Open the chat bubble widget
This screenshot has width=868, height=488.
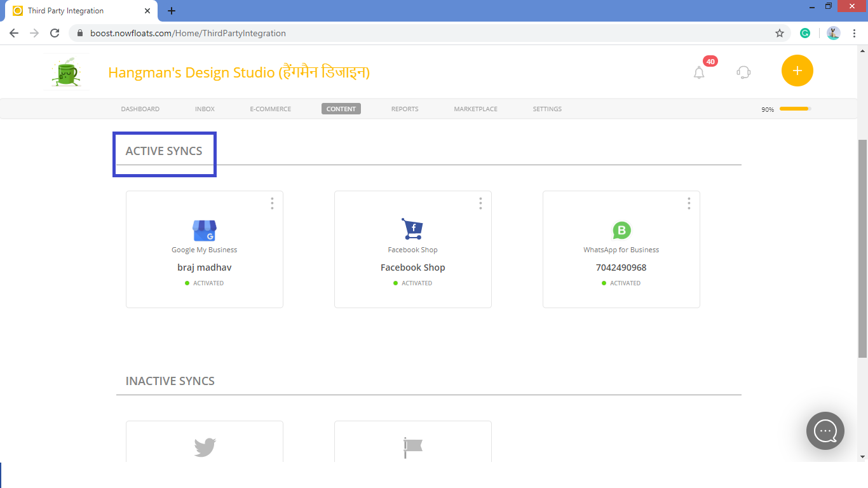pos(825,431)
